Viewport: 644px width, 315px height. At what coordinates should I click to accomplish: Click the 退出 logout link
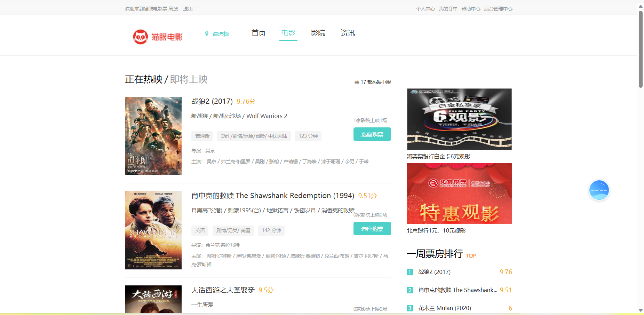(188, 9)
